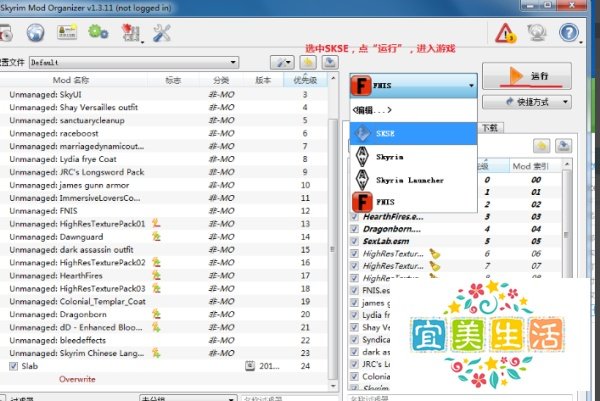Toggle the james plugin checkbox
The image size is (600, 401).
(x=354, y=303)
